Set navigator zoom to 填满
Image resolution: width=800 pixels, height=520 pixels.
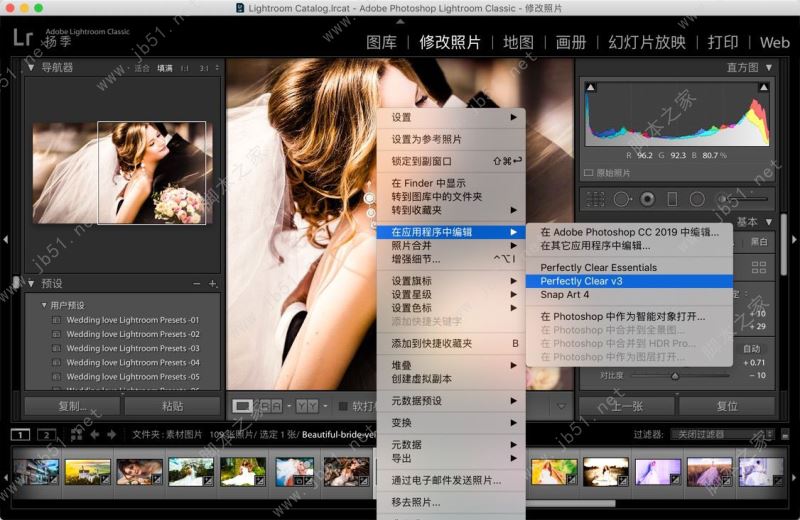164,68
